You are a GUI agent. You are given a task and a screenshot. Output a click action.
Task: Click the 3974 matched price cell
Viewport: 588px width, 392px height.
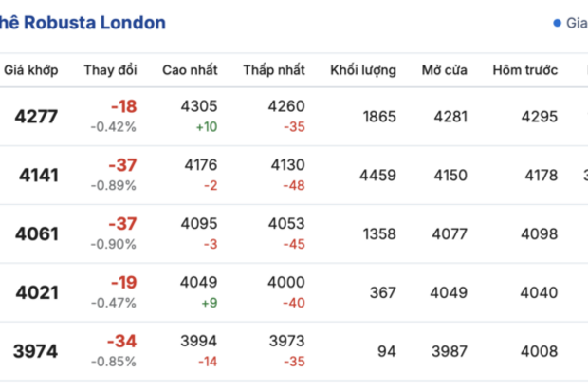[37, 351]
